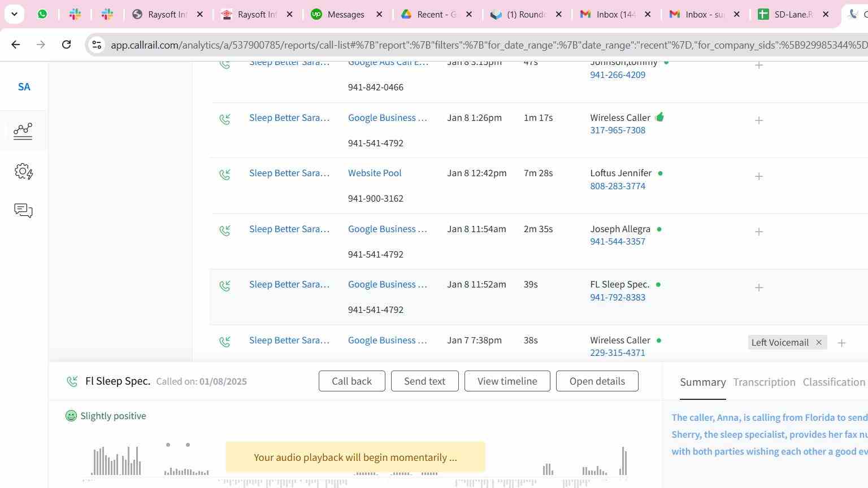The width and height of the screenshot is (868, 488).
Task: Click inbound call icon for Jan 7 7:38pm call
Action: tap(225, 342)
